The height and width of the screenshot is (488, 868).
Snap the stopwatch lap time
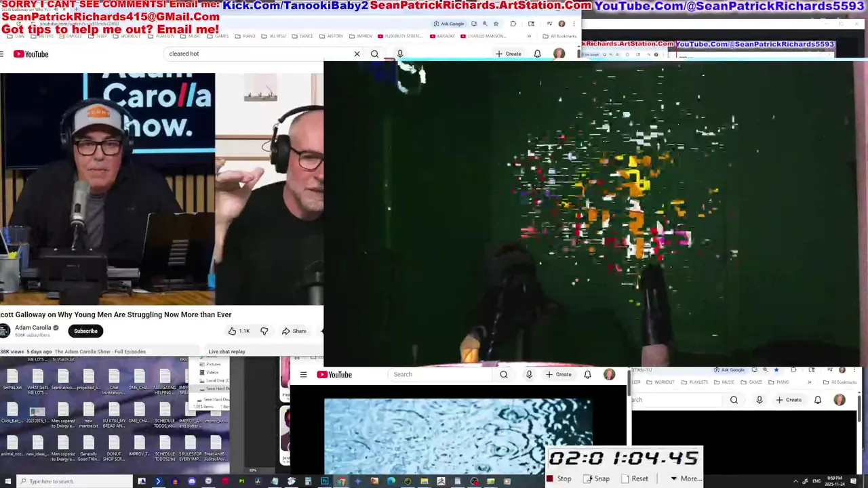tap(596, 479)
